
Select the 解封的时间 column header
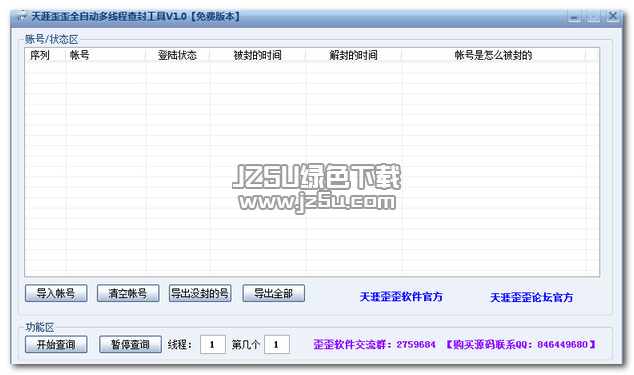tap(353, 55)
